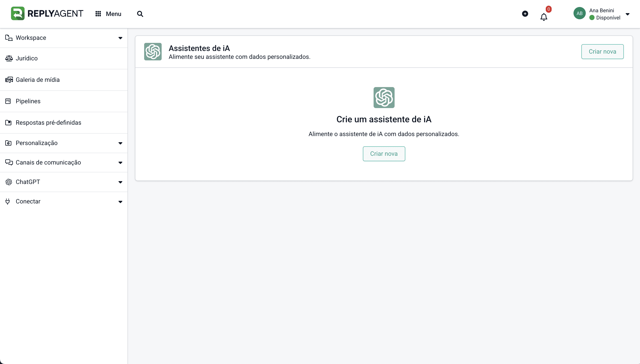Open Galeria de mídia menu item
Viewport: 640px width, 364px height.
64,80
